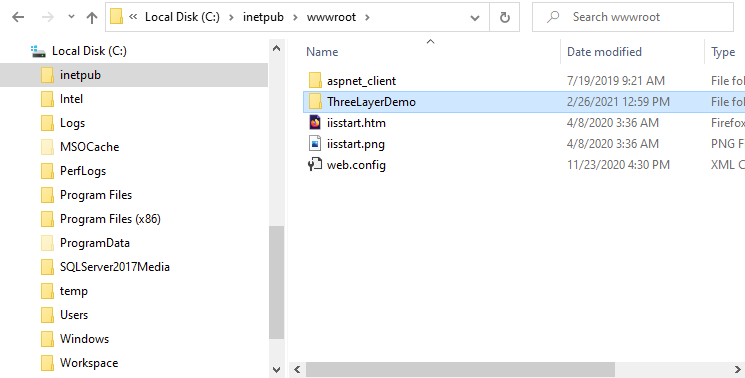745x378 pixels.
Task: Click the forward navigation arrow
Action: 48,18
